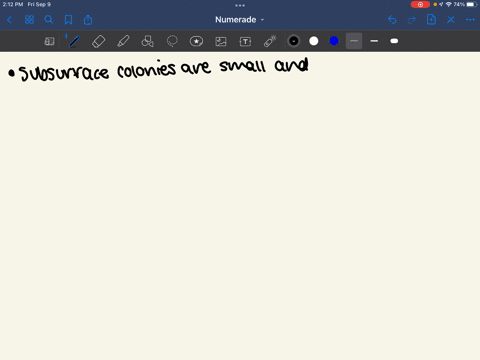
Task: Redo the last action
Action: 412,20
